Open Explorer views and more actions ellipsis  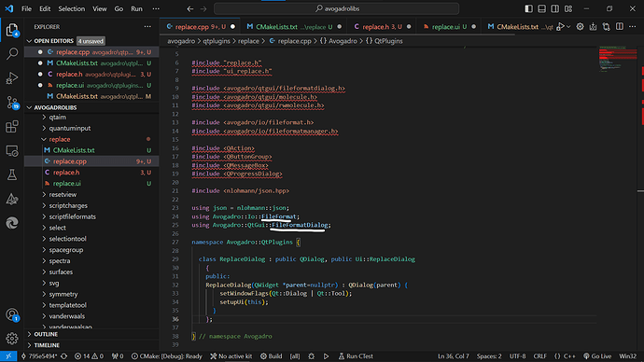click(x=147, y=27)
